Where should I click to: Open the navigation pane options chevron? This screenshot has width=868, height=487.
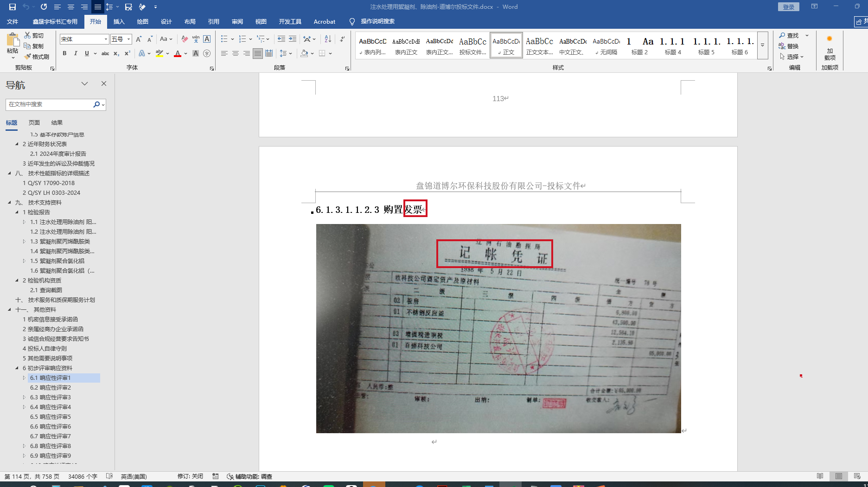pyautogui.click(x=84, y=83)
